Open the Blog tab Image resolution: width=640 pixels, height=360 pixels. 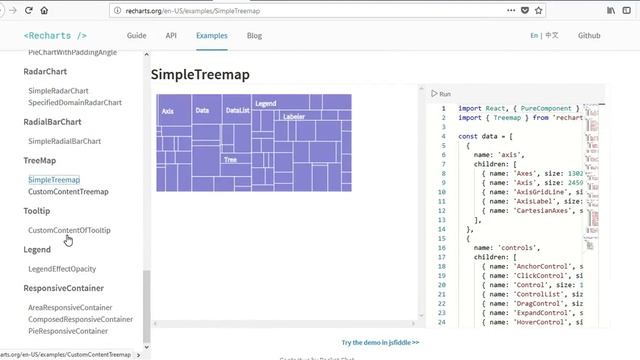click(254, 36)
